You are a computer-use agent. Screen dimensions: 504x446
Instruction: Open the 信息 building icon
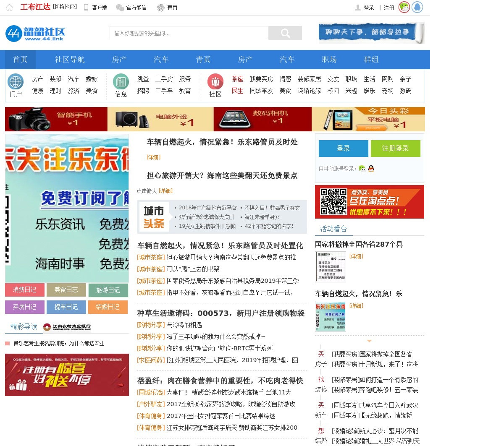coord(121,81)
